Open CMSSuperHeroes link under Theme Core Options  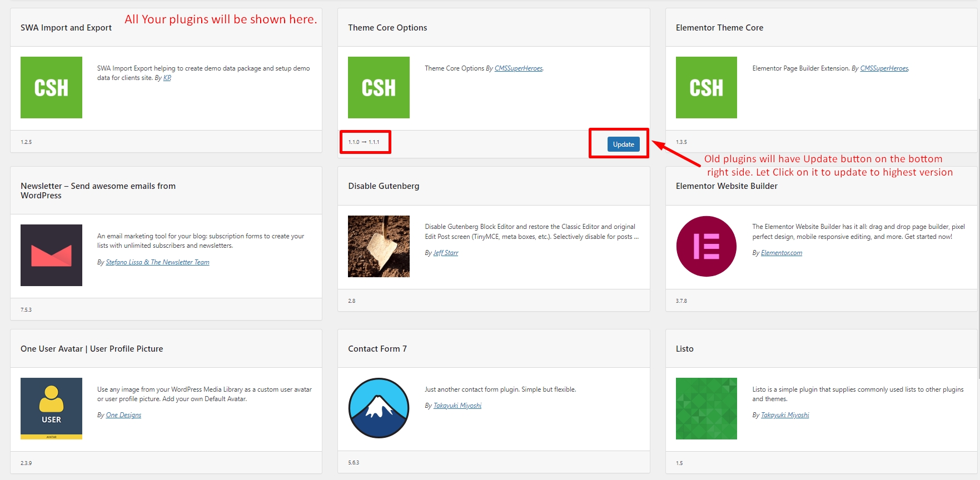coord(518,68)
